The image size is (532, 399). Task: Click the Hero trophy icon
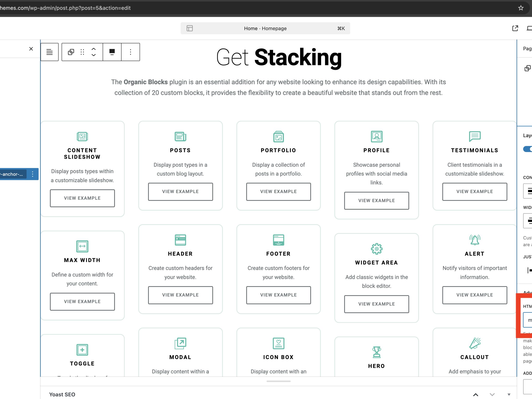pyautogui.click(x=377, y=352)
